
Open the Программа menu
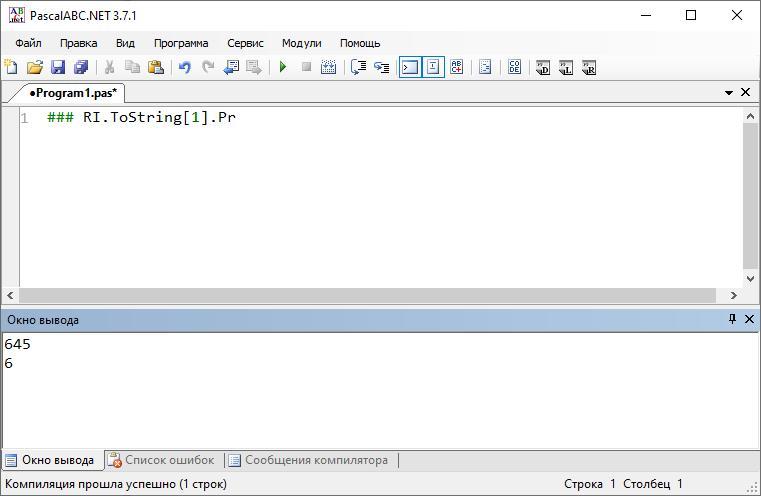[181, 43]
